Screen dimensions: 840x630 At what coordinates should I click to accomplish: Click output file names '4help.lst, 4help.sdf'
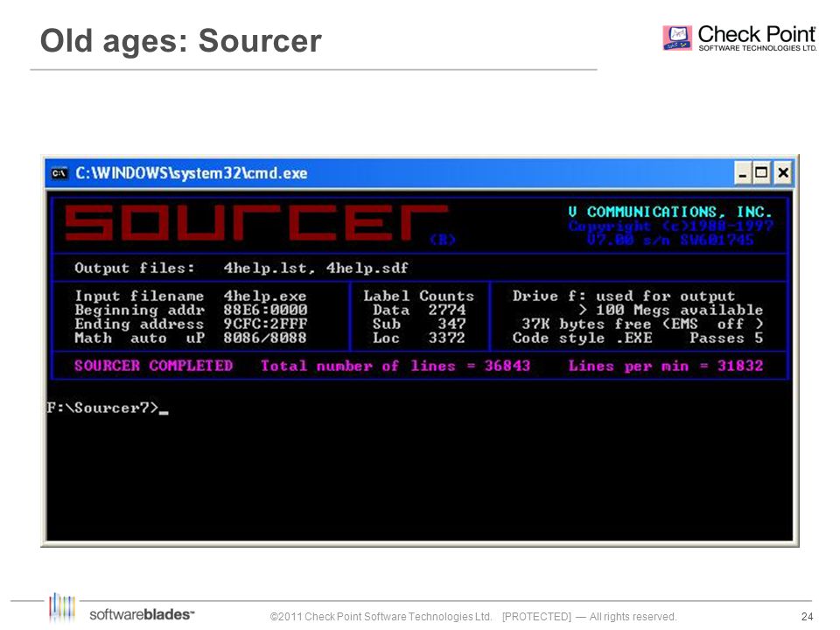click(316, 268)
